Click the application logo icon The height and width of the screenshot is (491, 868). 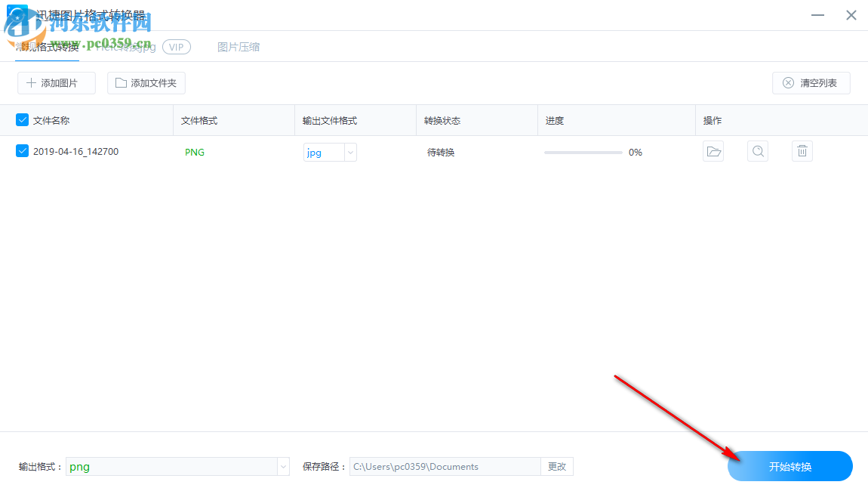(x=17, y=14)
